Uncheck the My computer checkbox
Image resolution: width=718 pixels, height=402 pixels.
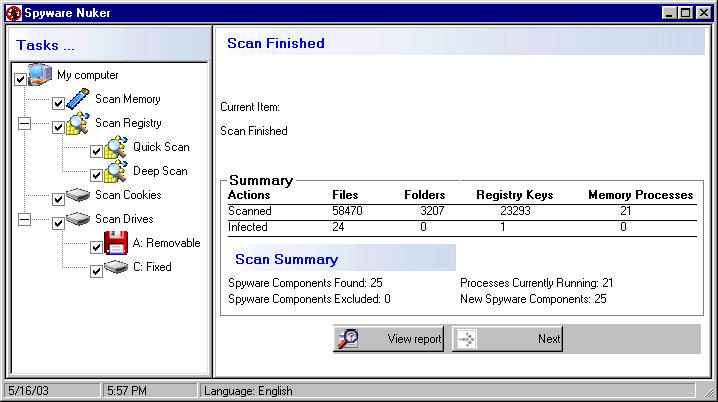[20, 79]
